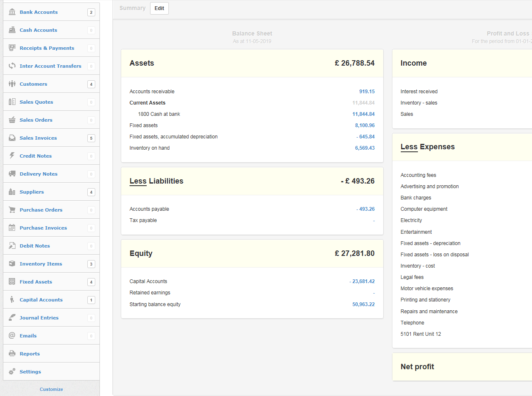The height and width of the screenshot is (396, 532).
Task: Click the Receipts & Payments icon
Action: (x=12, y=48)
